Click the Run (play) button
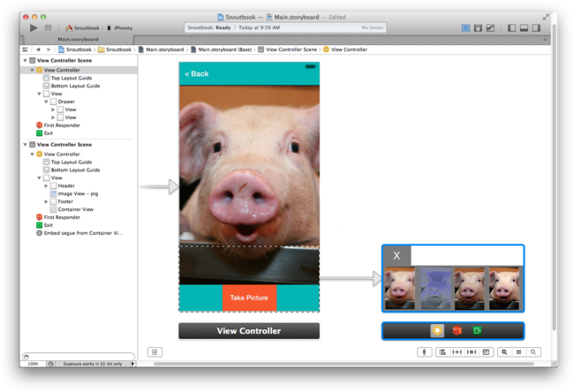The width and height of the screenshot is (574, 392). tap(34, 27)
